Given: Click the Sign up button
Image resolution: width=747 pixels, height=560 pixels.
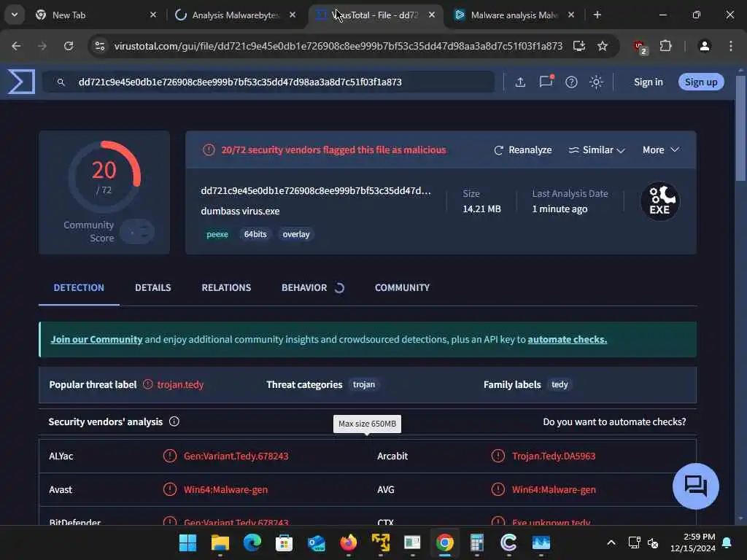Looking at the screenshot, I should [701, 82].
